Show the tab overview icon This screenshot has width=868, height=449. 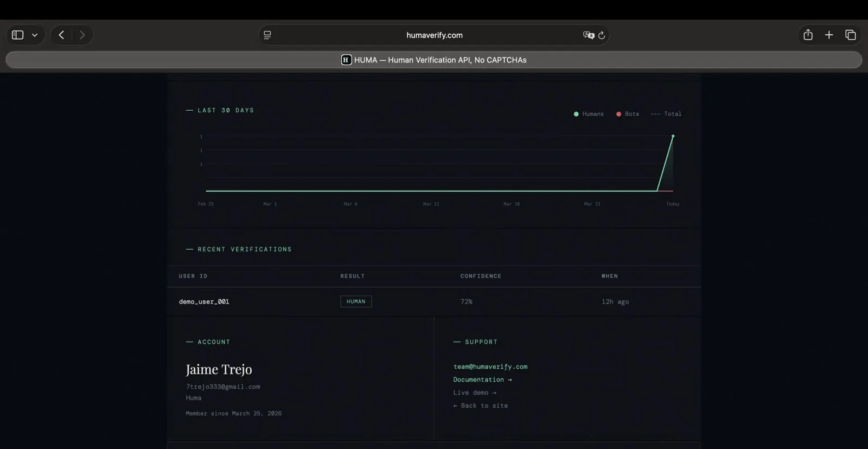pos(851,35)
